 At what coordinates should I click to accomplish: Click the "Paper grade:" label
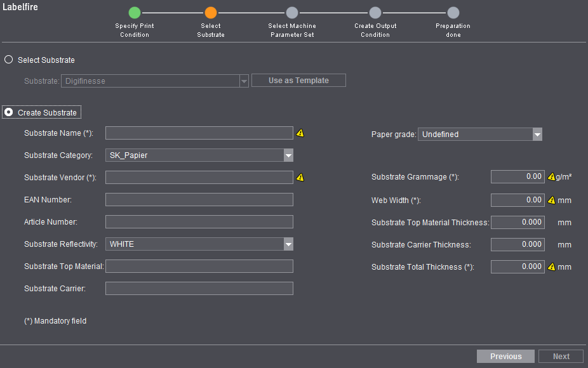[394, 134]
